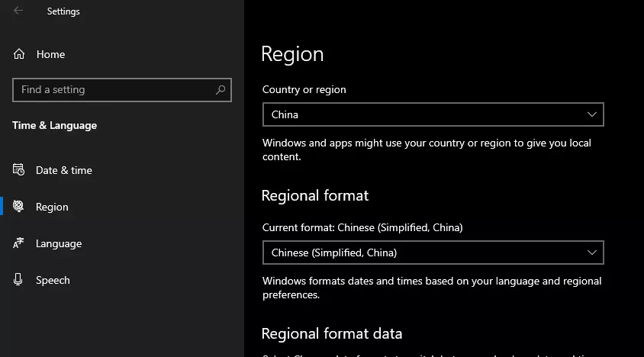
Task: Go to Settings Home
Action: tap(50, 54)
